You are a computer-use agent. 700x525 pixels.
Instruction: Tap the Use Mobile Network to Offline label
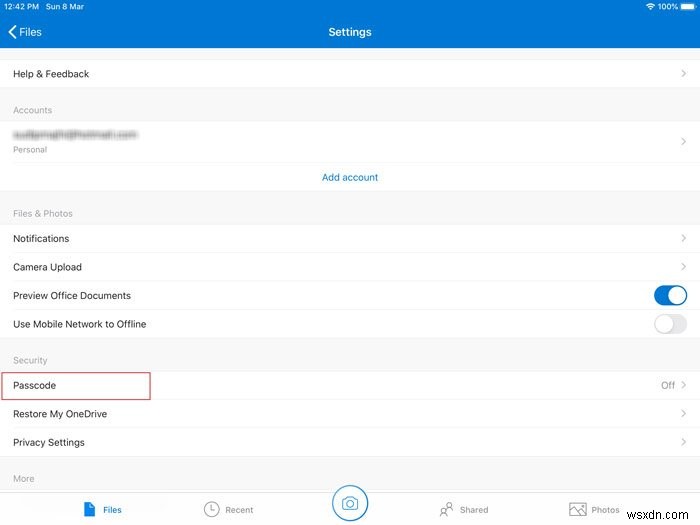click(x=79, y=324)
